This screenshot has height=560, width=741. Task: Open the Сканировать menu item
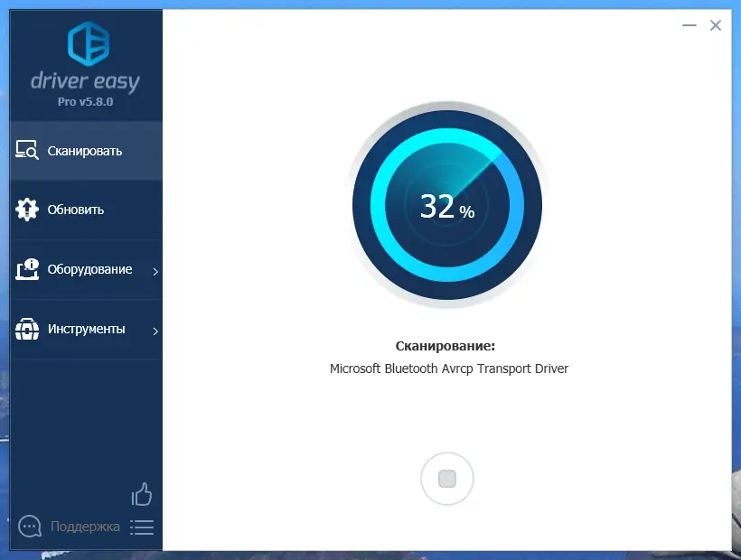86,151
